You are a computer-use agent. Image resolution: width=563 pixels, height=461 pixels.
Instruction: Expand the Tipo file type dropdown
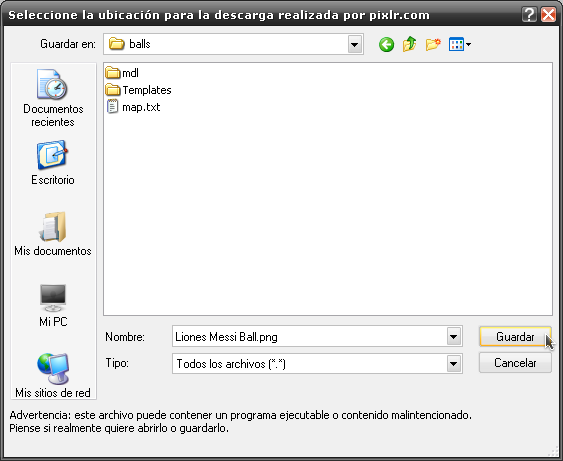point(454,364)
